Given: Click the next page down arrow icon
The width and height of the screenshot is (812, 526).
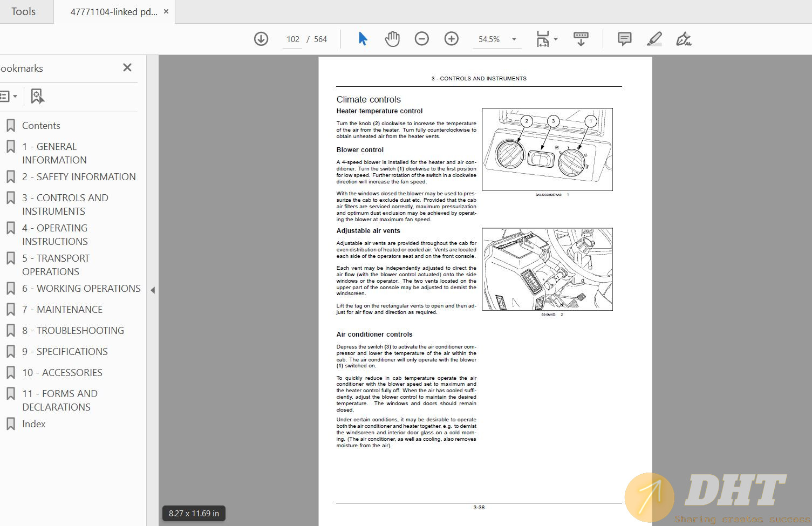Looking at the screenshot, I should click(261, 39).
